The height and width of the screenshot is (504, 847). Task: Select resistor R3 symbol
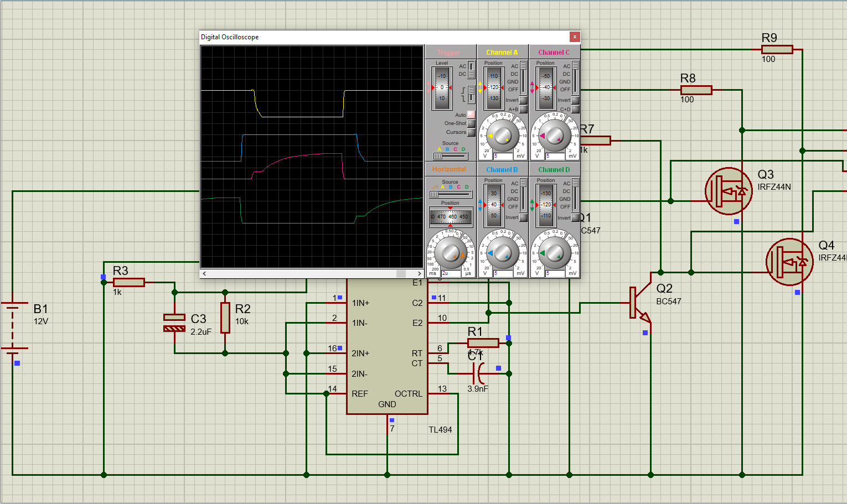point(128,282)
